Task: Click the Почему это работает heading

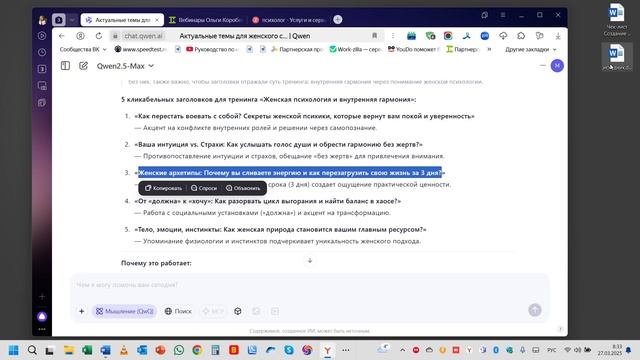Action: coord(156,263)
